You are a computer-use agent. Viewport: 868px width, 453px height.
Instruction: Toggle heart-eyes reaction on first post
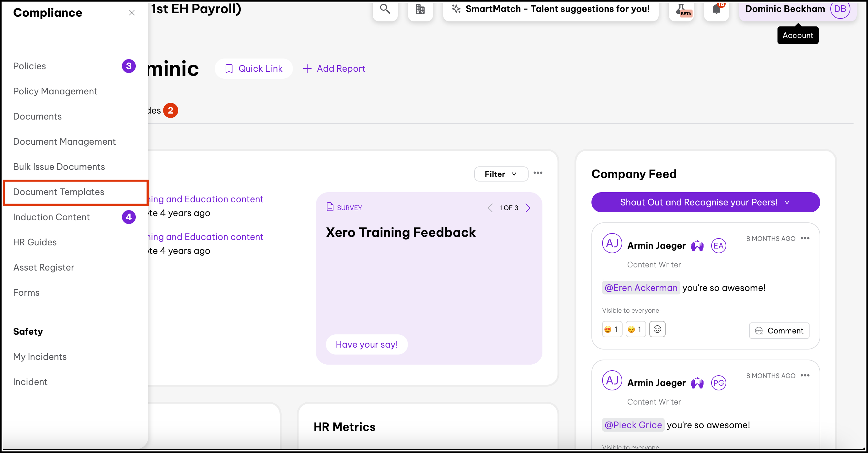[612, 329]
